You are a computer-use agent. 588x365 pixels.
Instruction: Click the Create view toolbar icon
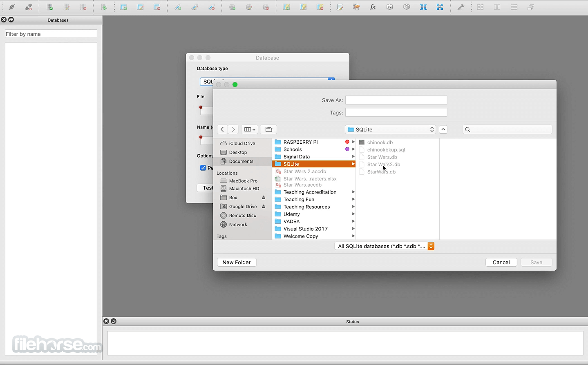(286, 7)
